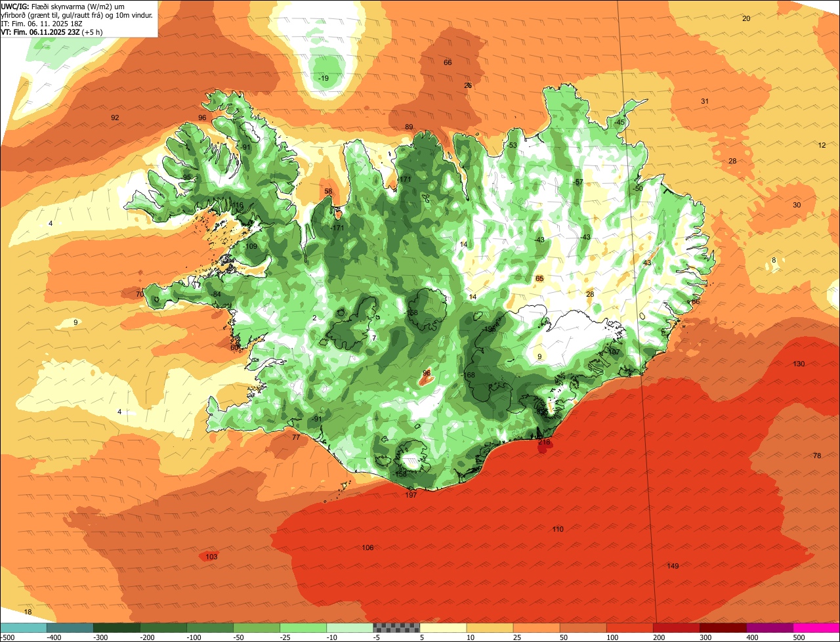Click the 65 value in the interior
Image resolution: width=840 pixels, height=642 pixels.
click(x=539, y=278)
